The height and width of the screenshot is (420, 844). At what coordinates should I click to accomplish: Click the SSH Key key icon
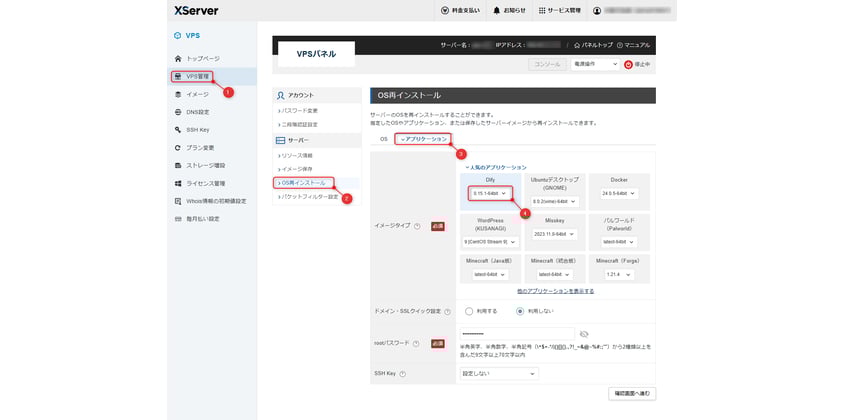[178, 130]
